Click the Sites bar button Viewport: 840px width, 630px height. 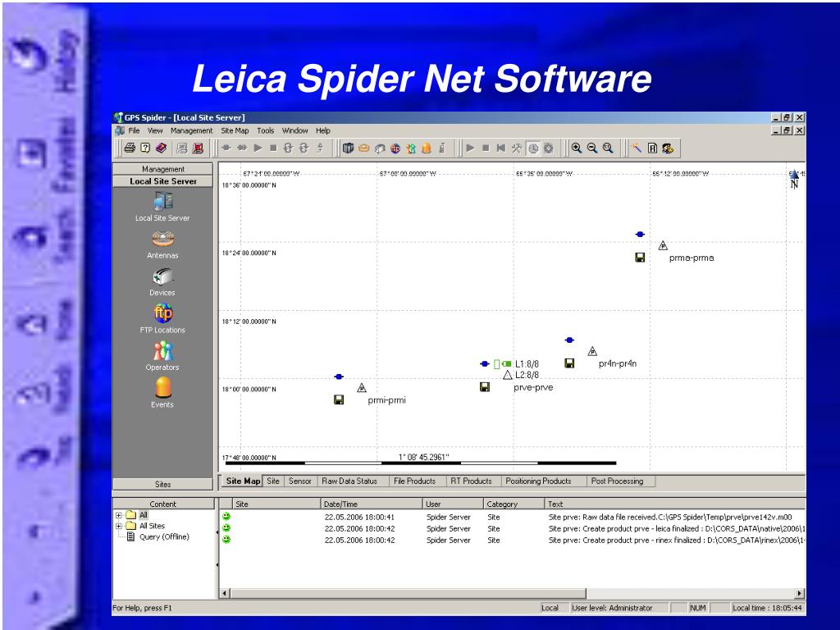tap(163, 484)
